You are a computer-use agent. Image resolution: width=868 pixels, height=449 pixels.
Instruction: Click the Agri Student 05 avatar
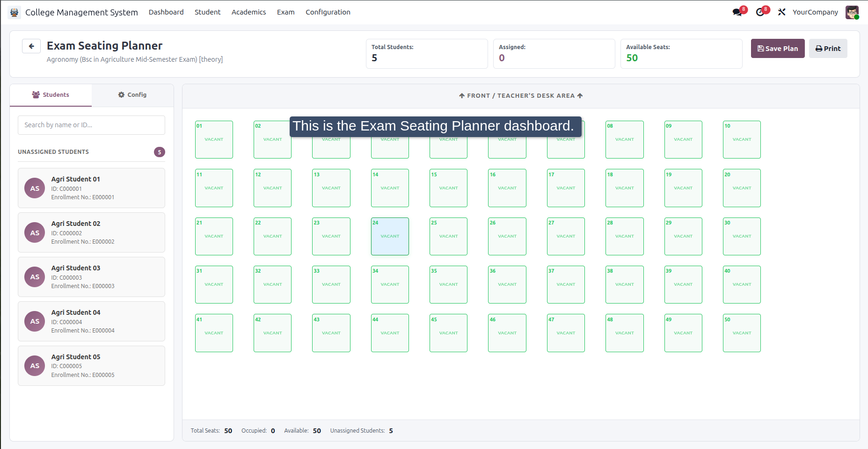[35, 366]
